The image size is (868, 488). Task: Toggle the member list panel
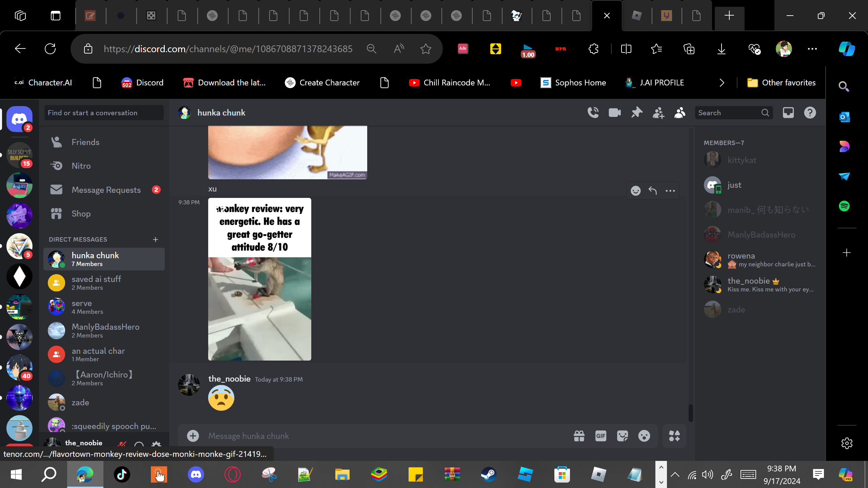coord(680,113)
